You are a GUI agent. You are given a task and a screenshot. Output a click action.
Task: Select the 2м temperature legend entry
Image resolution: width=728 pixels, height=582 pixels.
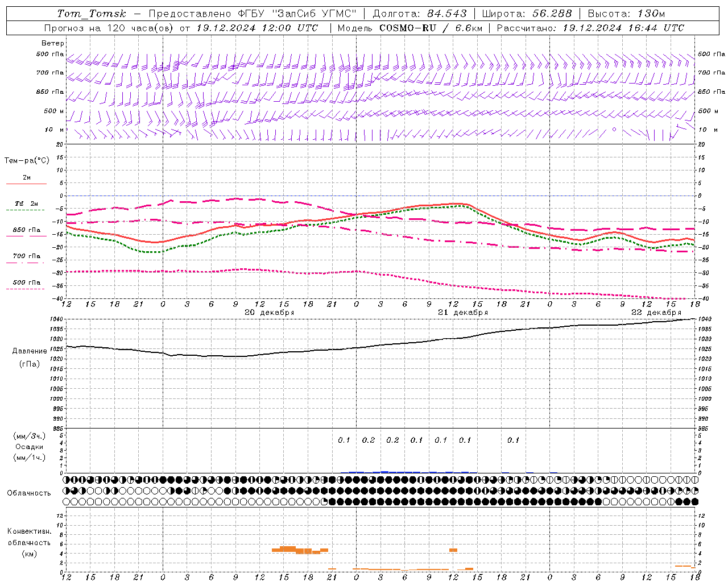click(27, 178)
